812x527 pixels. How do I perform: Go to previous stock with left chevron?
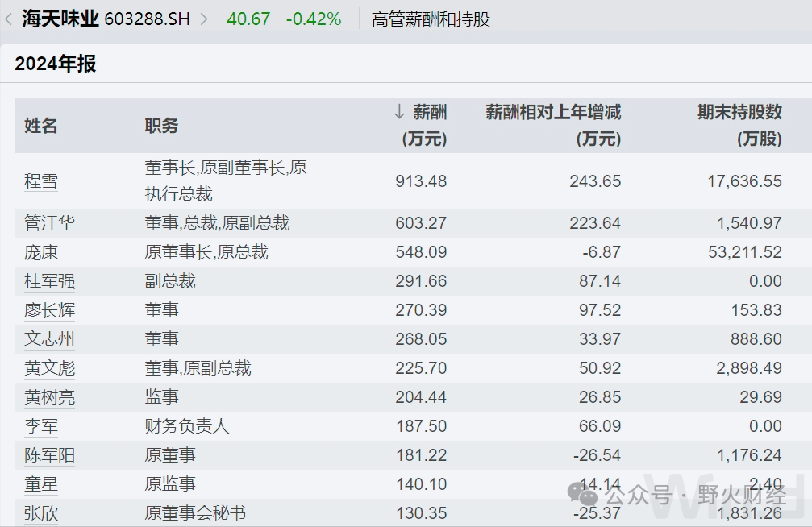coord(8,19)
